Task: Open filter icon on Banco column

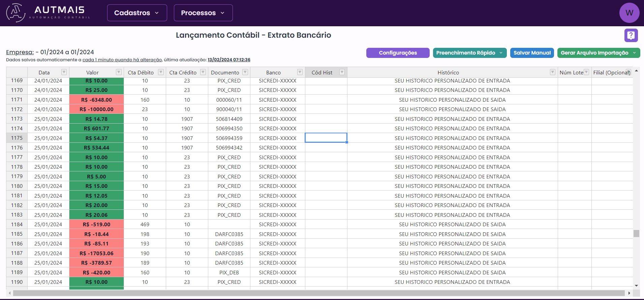Action: pos(300,72)
